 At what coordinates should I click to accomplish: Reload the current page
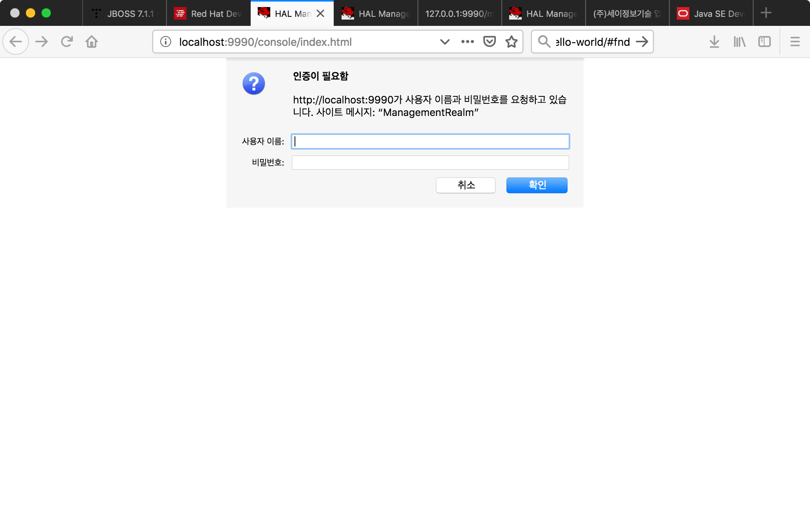(67, 42)
